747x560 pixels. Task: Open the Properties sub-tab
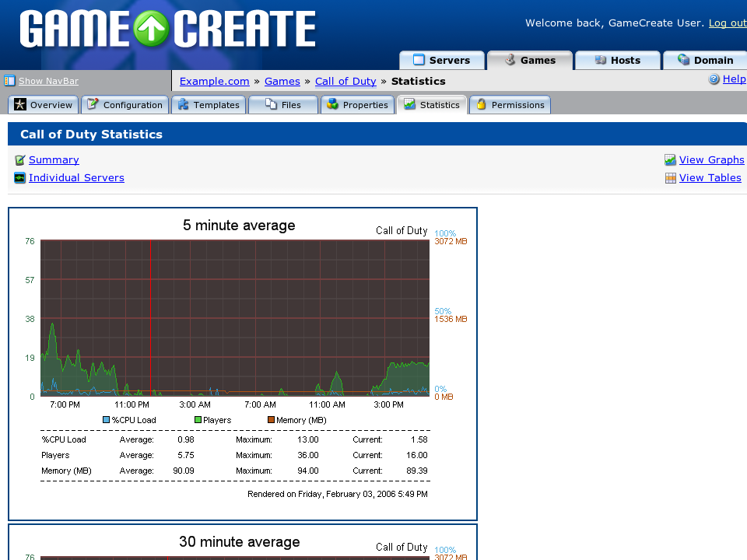358,105
